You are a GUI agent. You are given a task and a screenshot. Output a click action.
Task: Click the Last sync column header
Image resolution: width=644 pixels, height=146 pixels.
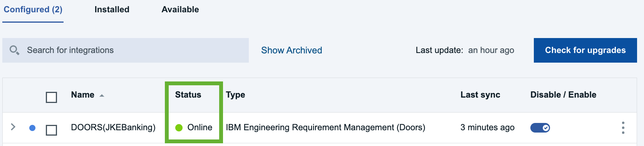click(x=480, y=95)
